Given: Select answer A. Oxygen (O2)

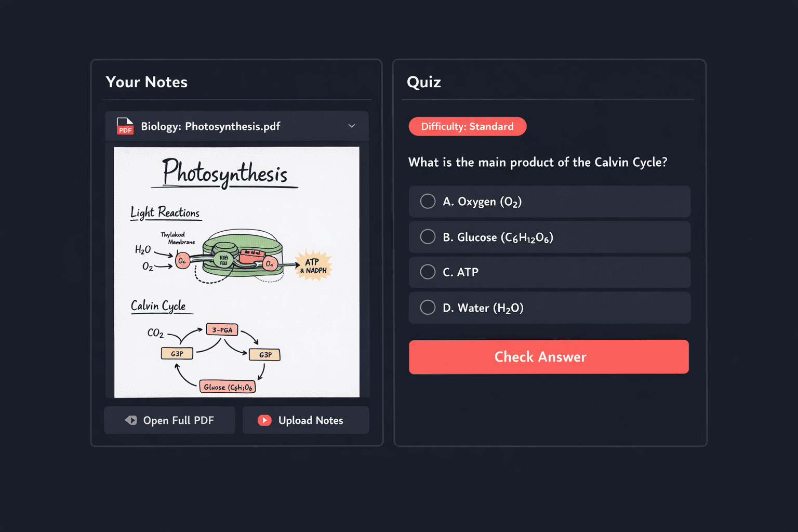Looking at the screenshot, I should pos(549,202).
